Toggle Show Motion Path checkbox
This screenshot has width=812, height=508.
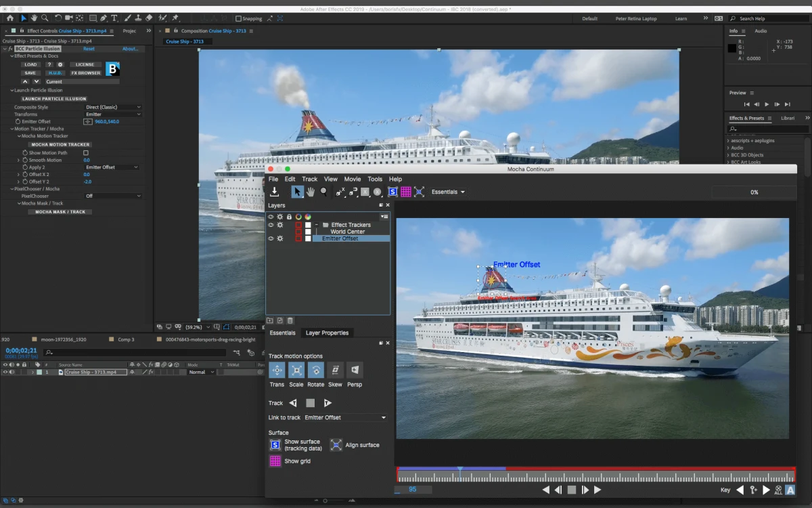pyautogui.click(x=86, y=153)
